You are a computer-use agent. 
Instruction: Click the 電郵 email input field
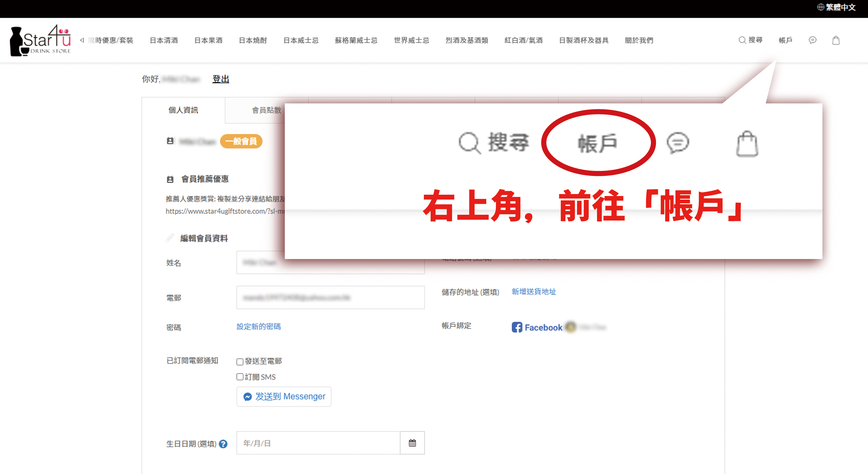click(x=330, y=297)
